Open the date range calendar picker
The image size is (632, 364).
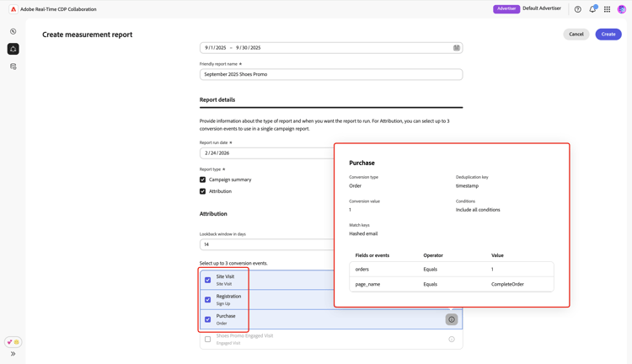(457, 48)
